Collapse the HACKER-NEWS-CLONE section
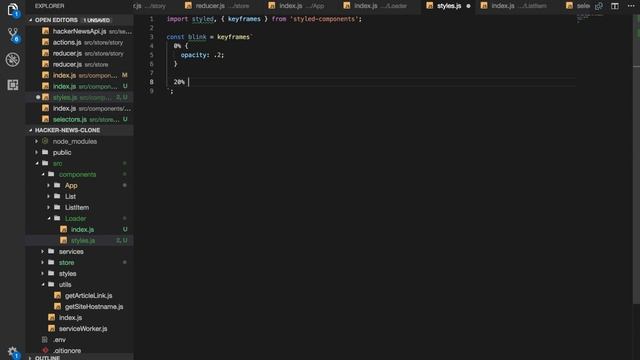 click(x=31, y=130)
